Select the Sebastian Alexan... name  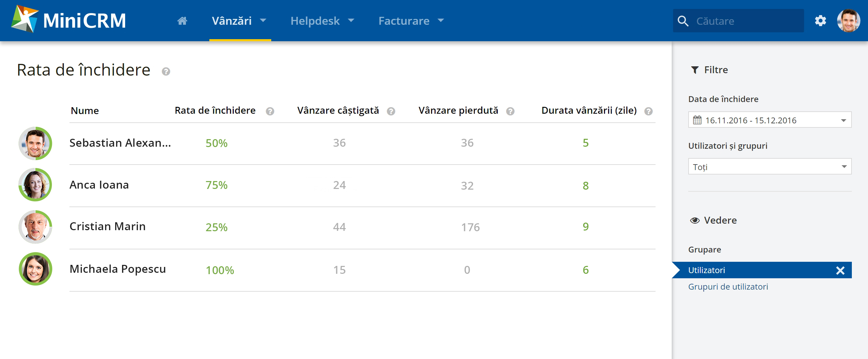pos(120,143)
